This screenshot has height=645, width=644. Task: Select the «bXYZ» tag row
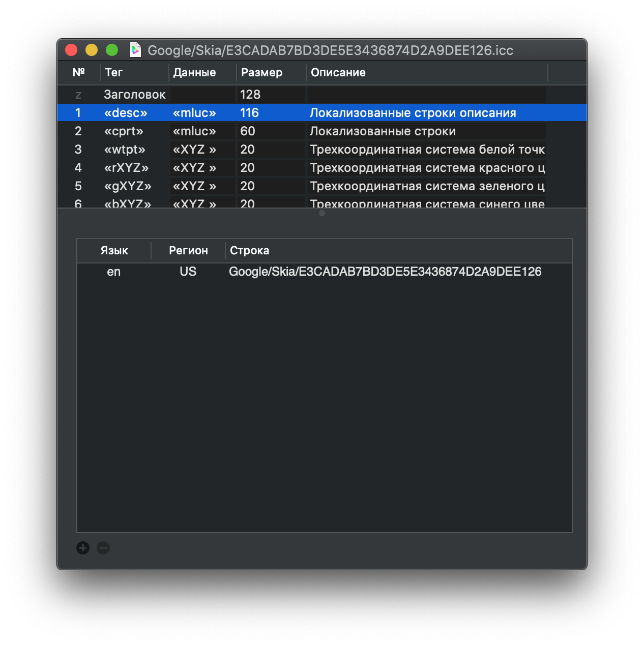[x=322, y=202]
